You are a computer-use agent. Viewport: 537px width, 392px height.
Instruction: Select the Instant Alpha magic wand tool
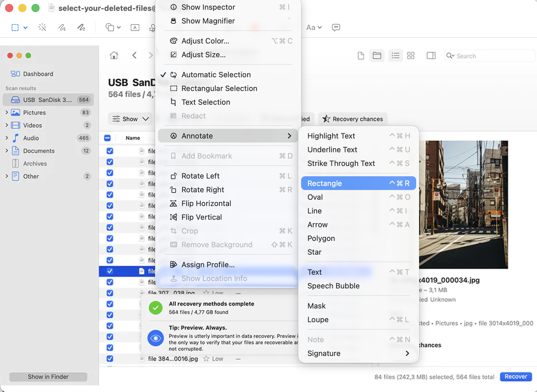tap(42, 27)
